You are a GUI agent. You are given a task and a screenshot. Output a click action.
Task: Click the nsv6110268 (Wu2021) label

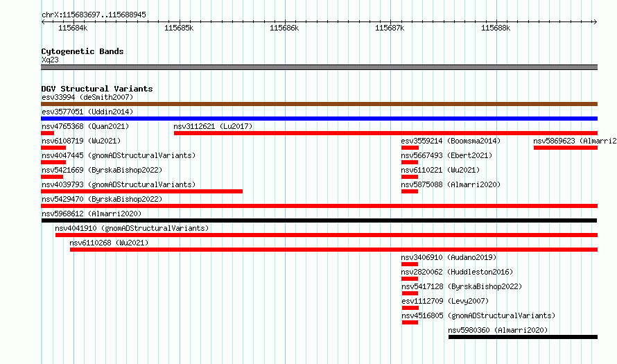point(109,243)
